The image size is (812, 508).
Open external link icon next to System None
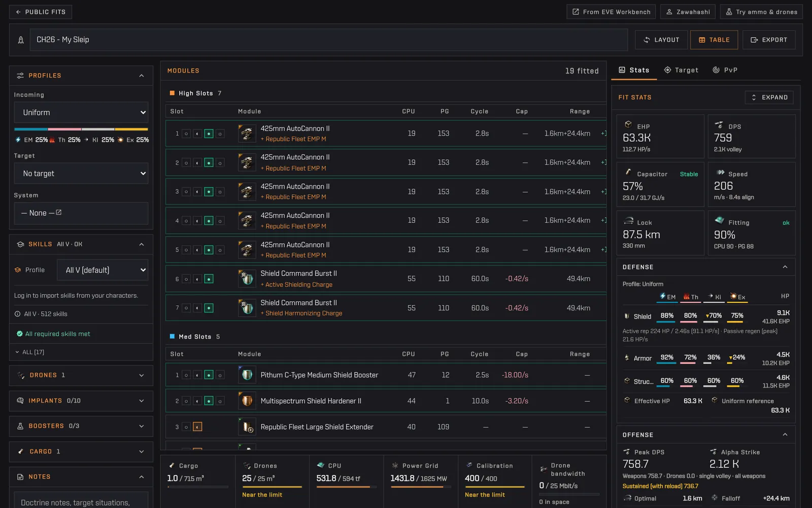(58, 212)
